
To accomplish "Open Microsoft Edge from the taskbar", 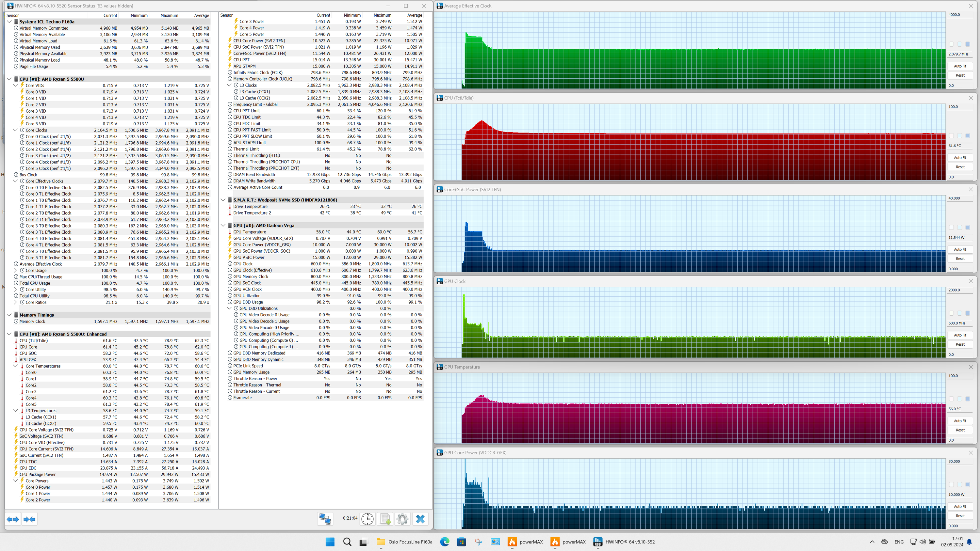I will point(444,542).
